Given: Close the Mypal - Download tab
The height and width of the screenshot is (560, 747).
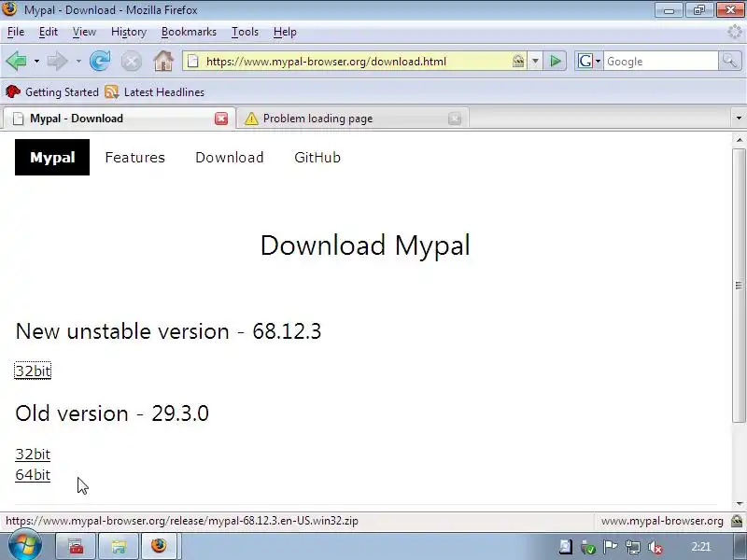Looking at the screenshot, I should [221, 119].
